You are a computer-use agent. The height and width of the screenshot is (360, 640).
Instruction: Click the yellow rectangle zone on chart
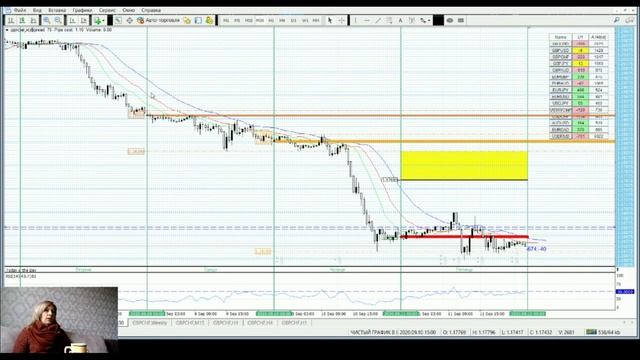tap(464, 166)
